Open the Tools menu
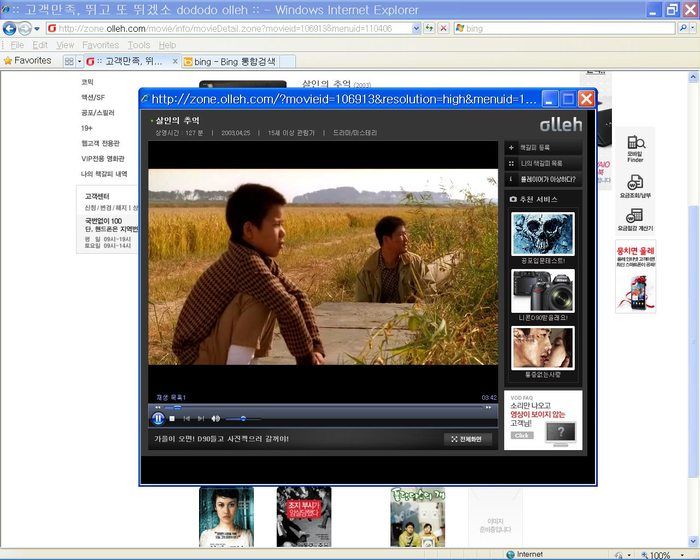This screenshot has width=700, height=560. [139, 45]
